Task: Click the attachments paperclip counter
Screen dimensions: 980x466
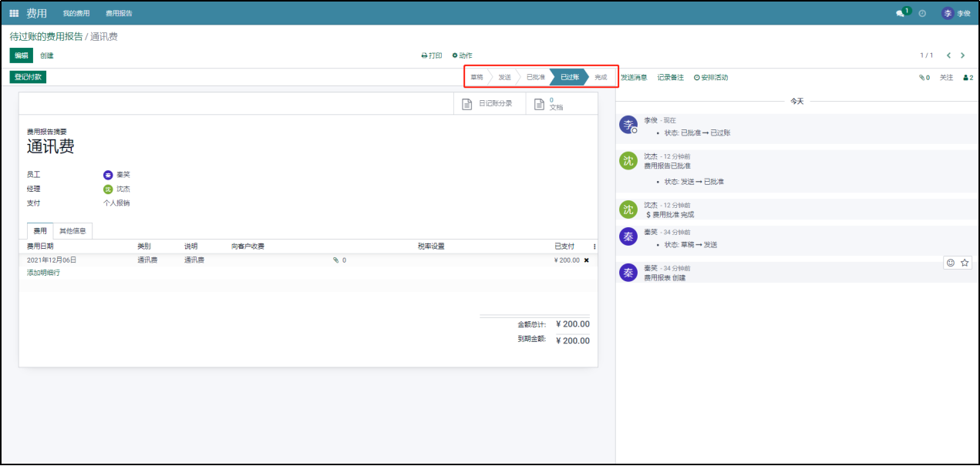Action: (924, 78)
